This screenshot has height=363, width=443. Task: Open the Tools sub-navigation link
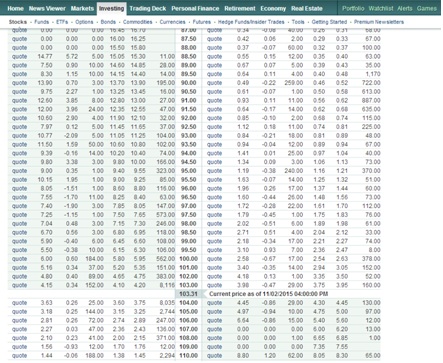298,22
